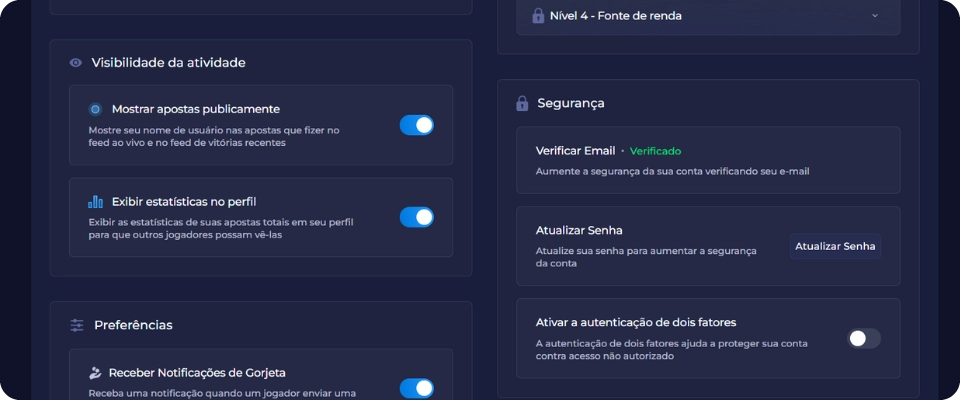Click the bar chart icon for Exibir estatísticas
This screenshot has height=400, width=960.
[96, 202]
